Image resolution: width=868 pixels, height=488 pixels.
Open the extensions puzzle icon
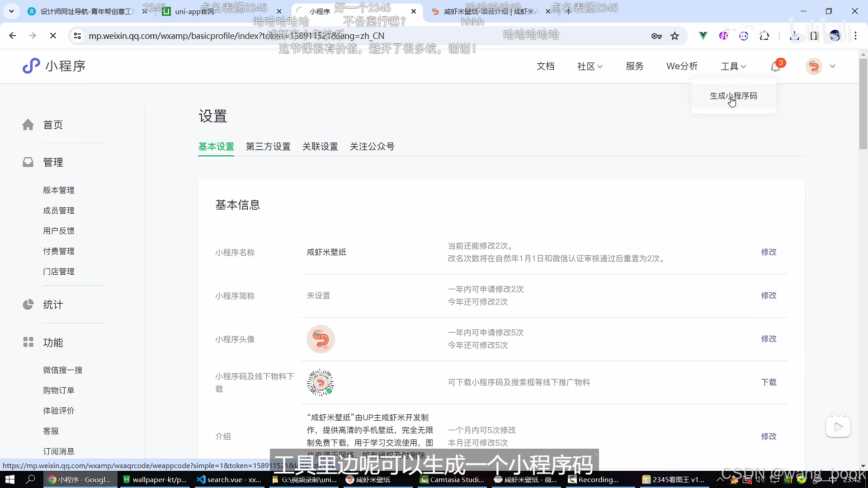coord(764,36)
